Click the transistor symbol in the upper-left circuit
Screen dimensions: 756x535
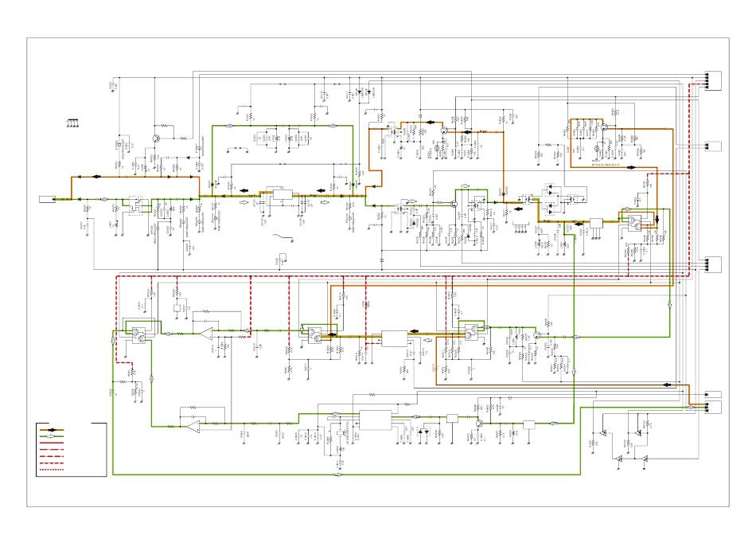click(x=157, y=139)
